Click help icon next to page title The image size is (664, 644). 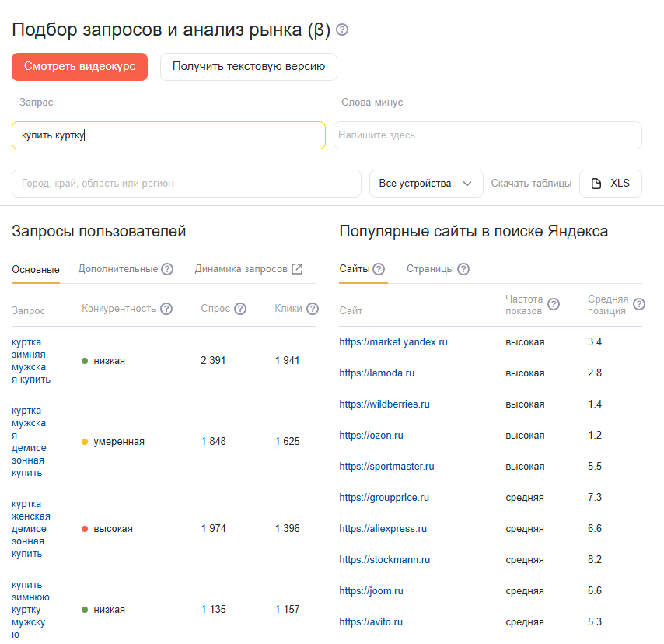click(x=342, y=30)
